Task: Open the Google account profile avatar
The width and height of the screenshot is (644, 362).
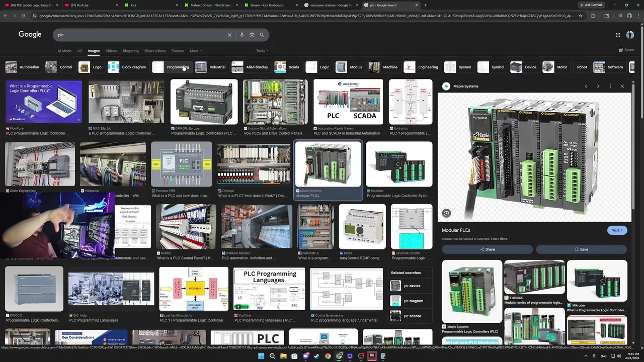Action: 630,35
